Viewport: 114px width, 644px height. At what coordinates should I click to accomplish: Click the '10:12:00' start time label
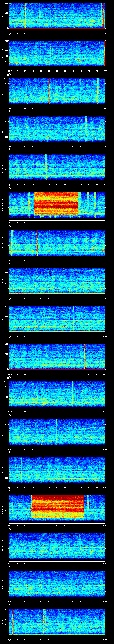point(9,450)
